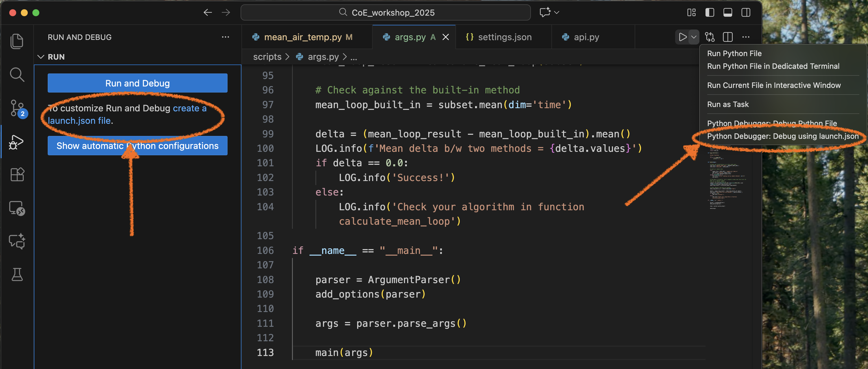Image resolution: width=868 pixels, height=369 pixels.
Task: Toggle the secondary sidebar visibility
Action: 746,12
